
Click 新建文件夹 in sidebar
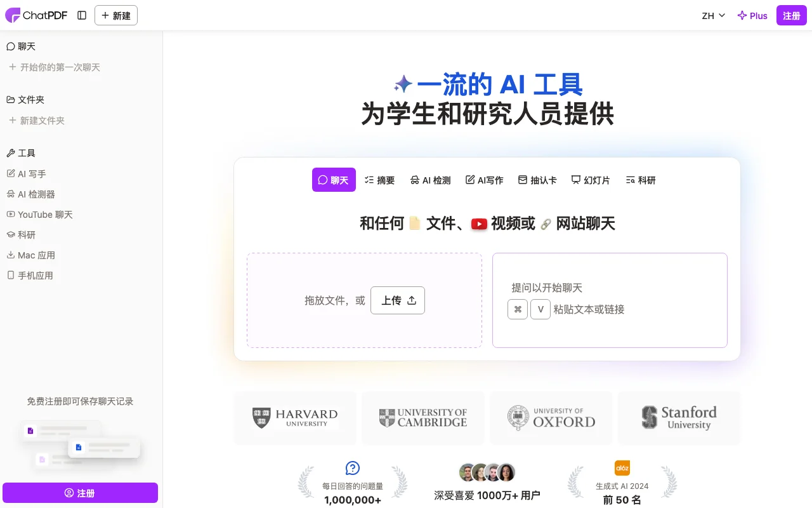tap(37, 121)
